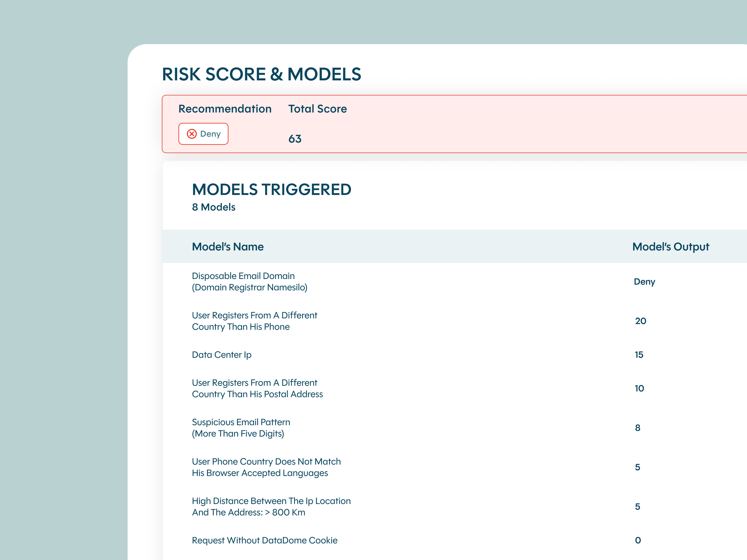Click Deny output for Disposable Email Domain
The image size is (747, 560).
(x=644, y=282)
